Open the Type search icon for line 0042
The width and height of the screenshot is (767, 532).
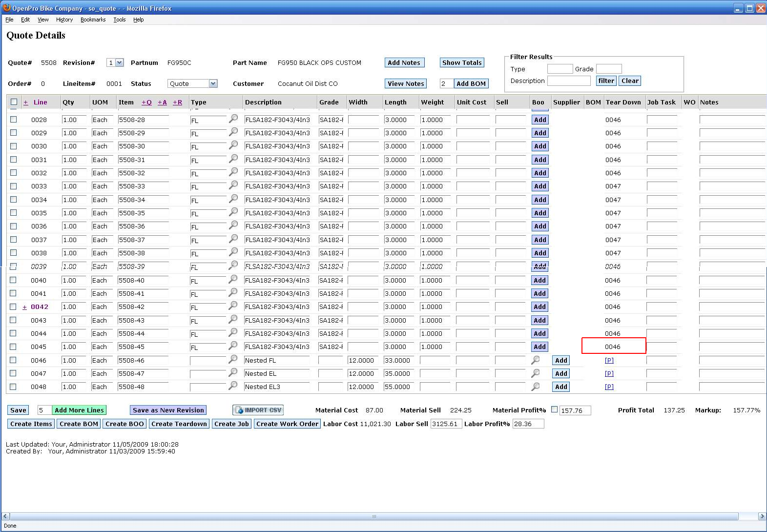(x=233, y=306)
